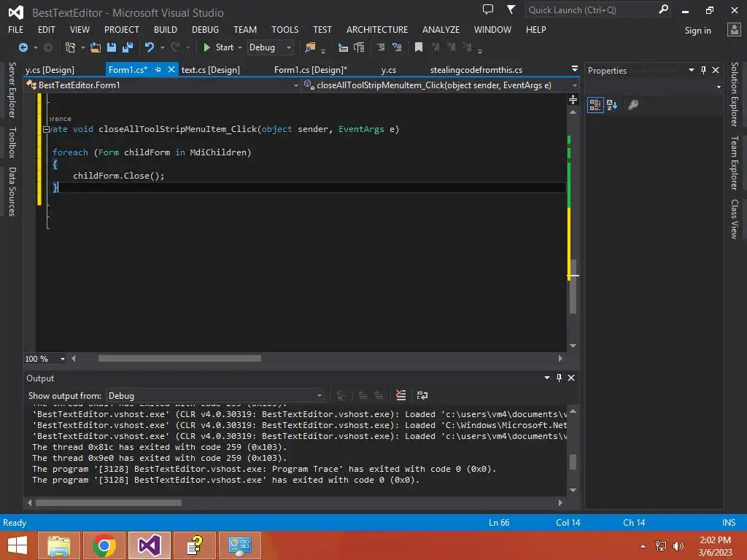Open the Server Explorer side tab

pos(12,90)
